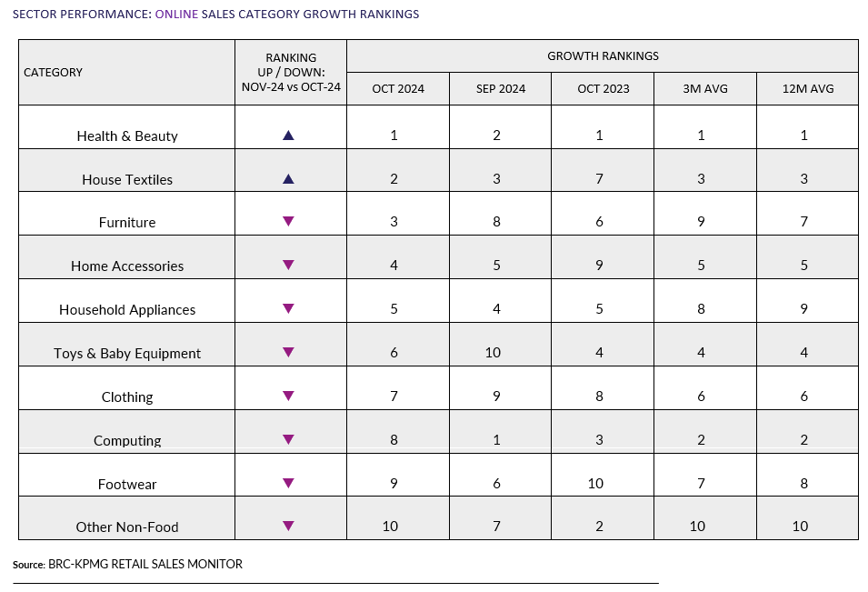The height and width of the screenshot is (592, 868).
Task: Select the Home Accessories category cell
Action: coord(126,257)
